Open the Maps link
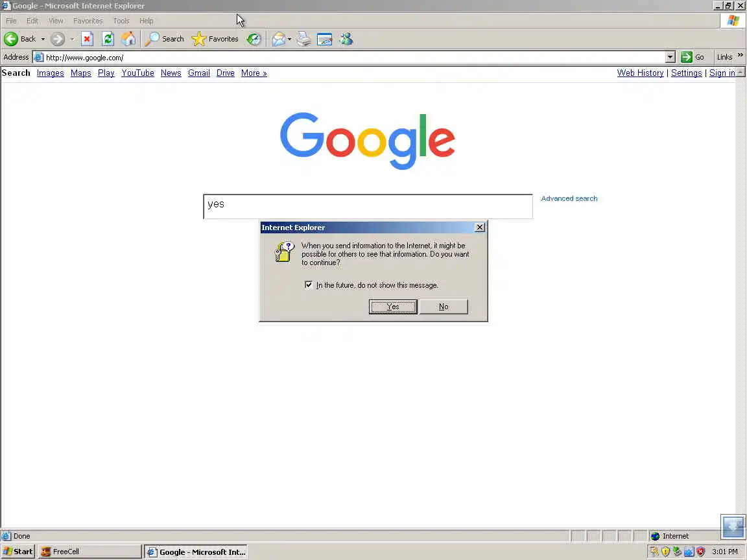 (x=80, y=73)
